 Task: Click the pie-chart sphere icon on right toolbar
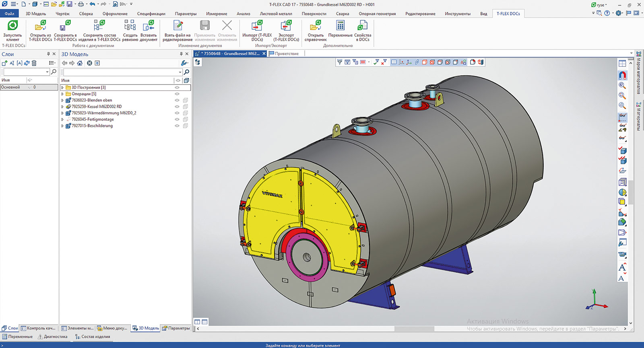coord(622,192)
